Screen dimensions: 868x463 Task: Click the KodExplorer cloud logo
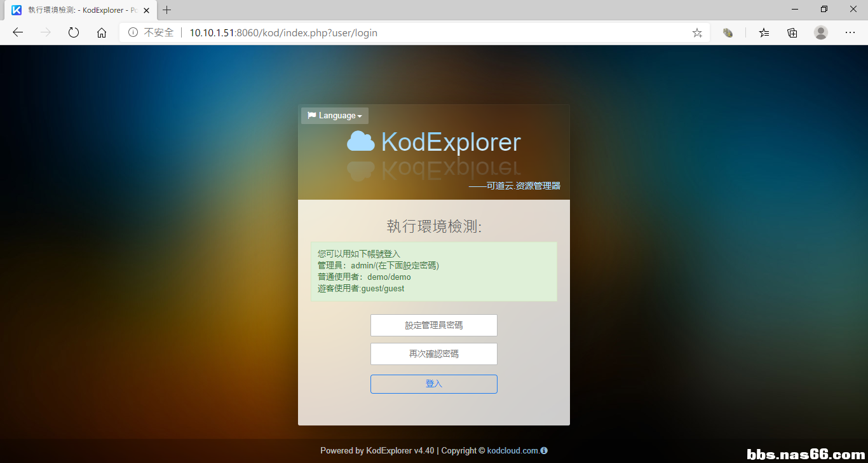pos(360,141)
